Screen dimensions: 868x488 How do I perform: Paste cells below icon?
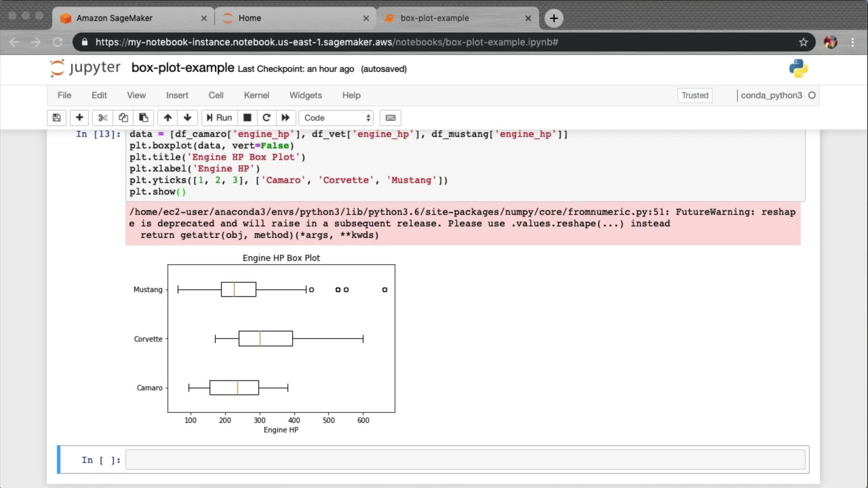click(143, 118)
